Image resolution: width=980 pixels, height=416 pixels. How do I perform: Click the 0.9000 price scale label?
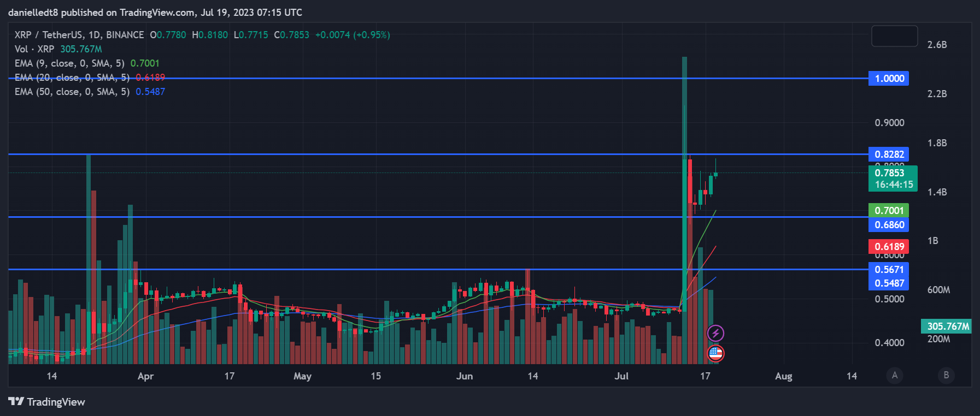tap(889, 123)
